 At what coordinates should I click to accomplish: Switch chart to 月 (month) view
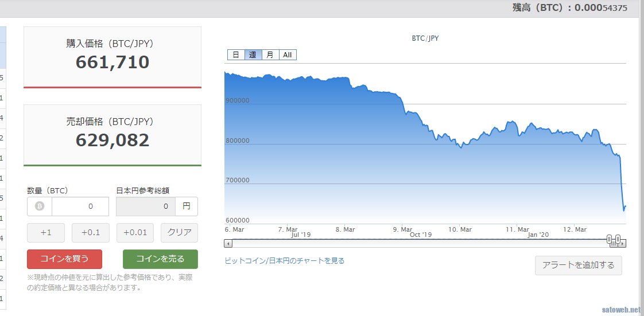pyautogui.click(x=270, y=55)
